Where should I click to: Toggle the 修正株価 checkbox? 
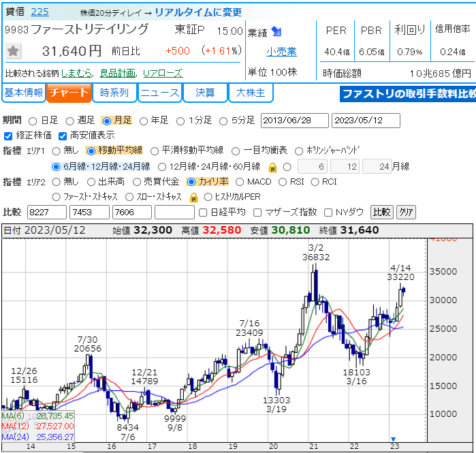point(8,136)
